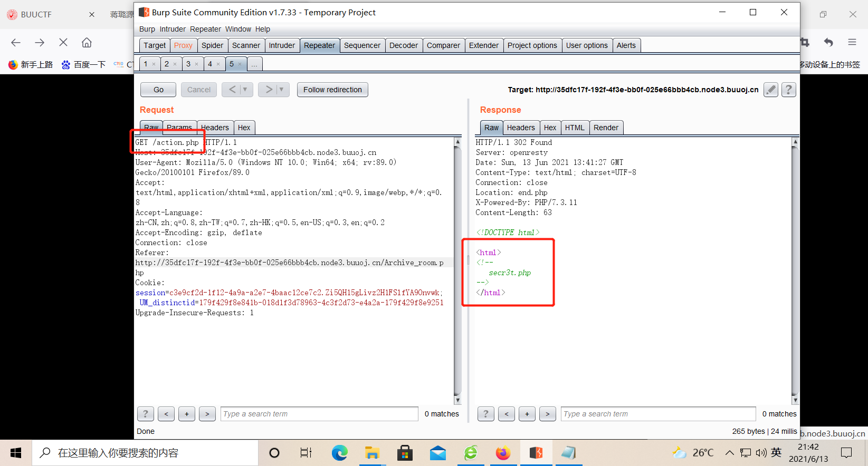Viewport: 868px width, 466px height.
Task: Click request search next match button
Action: coord(207,414)
